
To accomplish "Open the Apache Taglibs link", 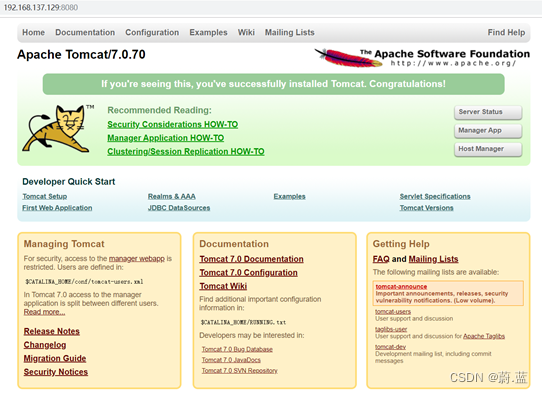I will [x=484, y=336].
